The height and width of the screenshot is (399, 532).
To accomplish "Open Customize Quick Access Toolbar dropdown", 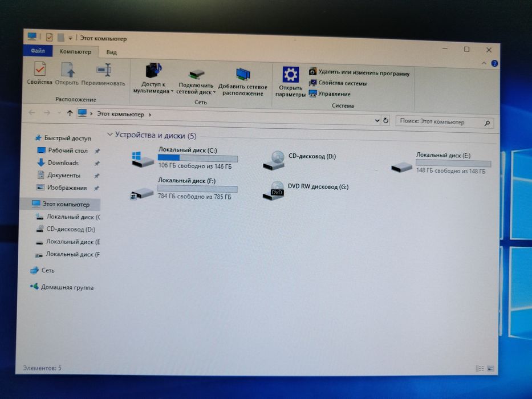I will pos(70,38).
